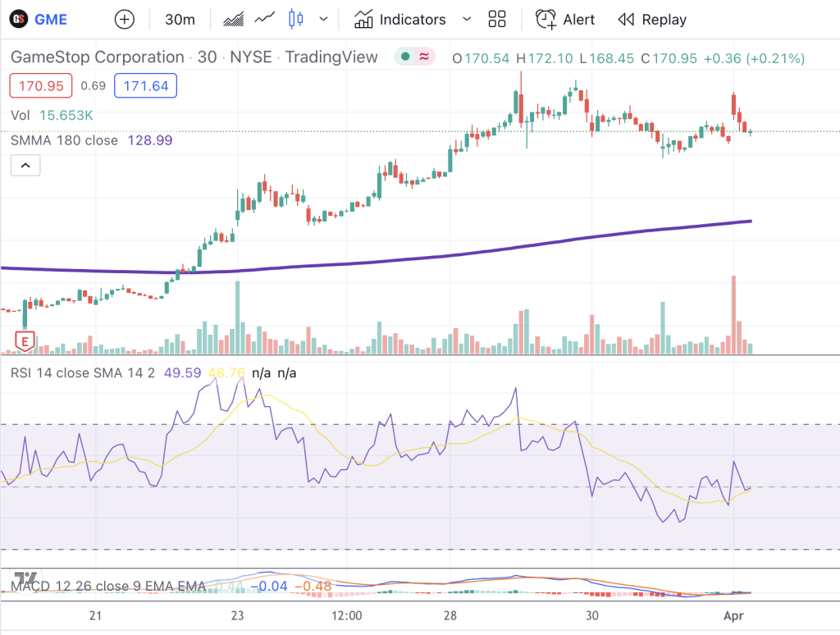Click the RSI value 49.59
Viewport: 840px width, 635px height.
[183, 373]
